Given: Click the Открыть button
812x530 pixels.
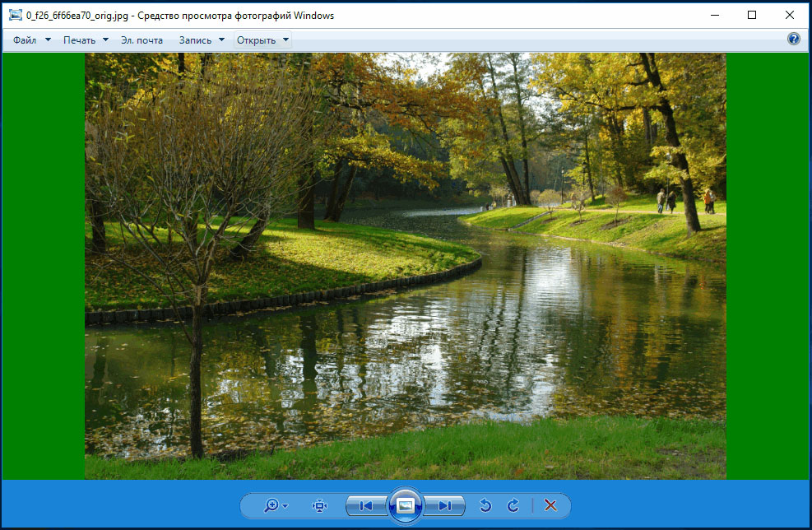Looking at the screenshot, I should pyautogui.click(x=257, y=40).
